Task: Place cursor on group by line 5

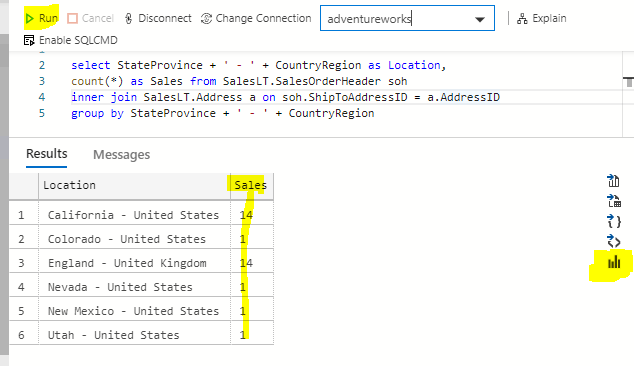Action: coord(223,113)
